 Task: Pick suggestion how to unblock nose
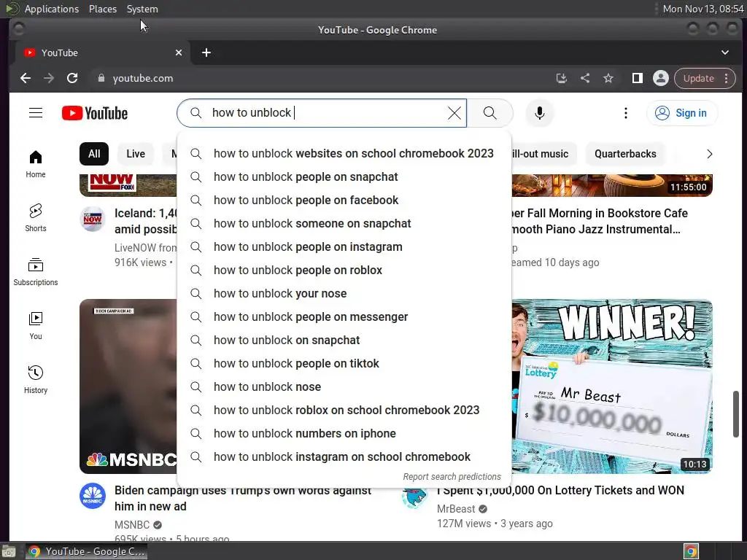344,386
